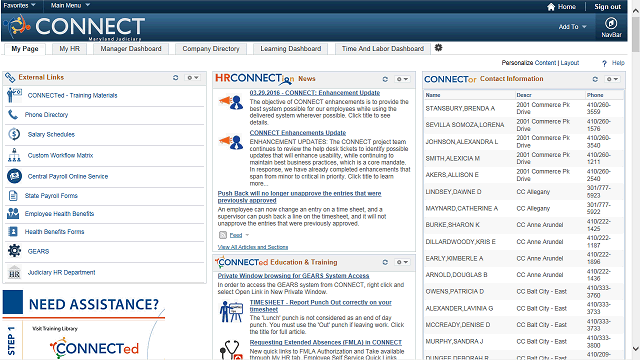Open the Phone Directory link

[x=46, y=115]
